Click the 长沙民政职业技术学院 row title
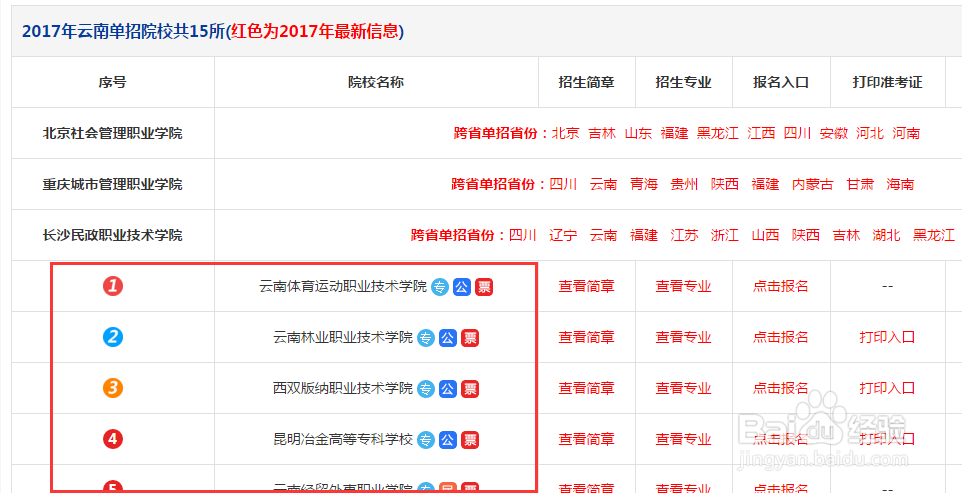Image resolution: width=962 pixels, height=493 pixels. coord(112,235)
